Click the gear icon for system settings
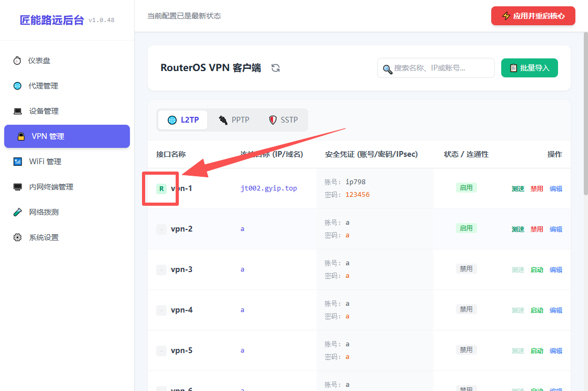Image resolution: width=588 pixels, height=391 pixels. click(17, 237)
